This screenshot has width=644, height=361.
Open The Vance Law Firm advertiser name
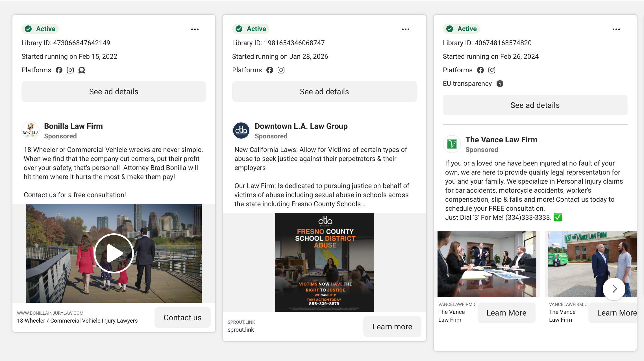[501, 140]
